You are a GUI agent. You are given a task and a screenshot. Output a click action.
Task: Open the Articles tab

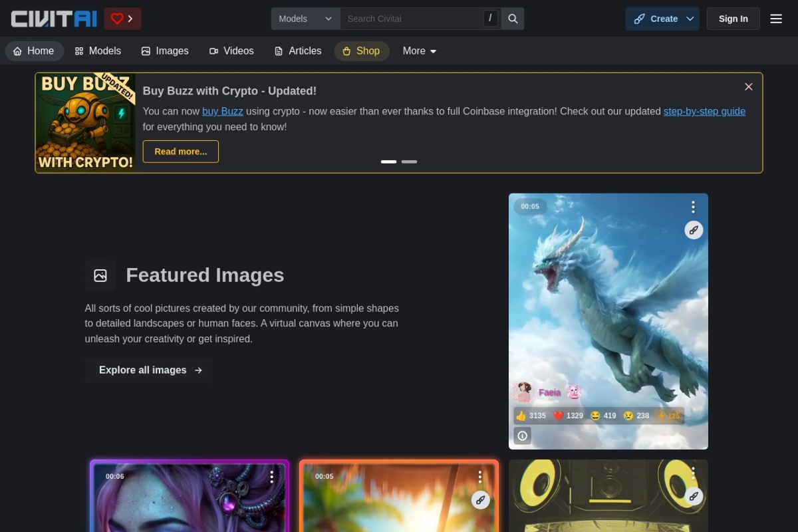(x=297, y=51)
